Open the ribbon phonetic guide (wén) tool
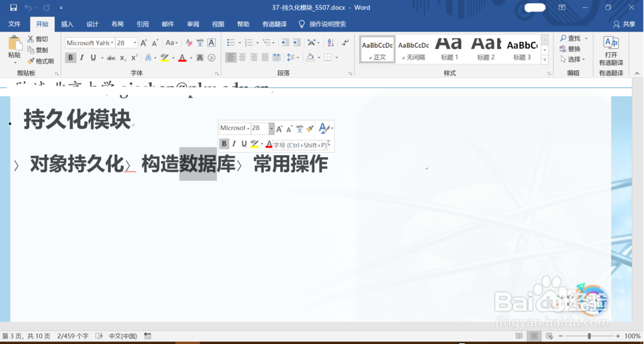Viewport: 644px width, 344px height. (x=200, y=43)
